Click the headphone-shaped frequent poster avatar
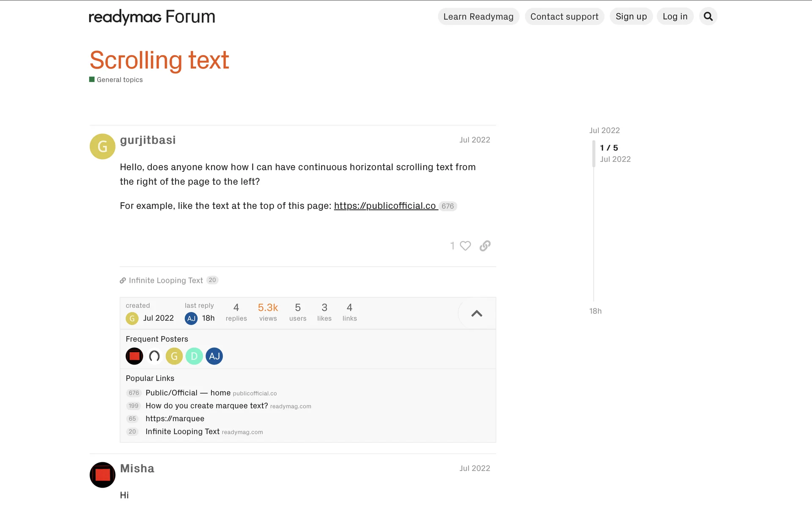Screen dimensions: 812x508 point(154,356)
